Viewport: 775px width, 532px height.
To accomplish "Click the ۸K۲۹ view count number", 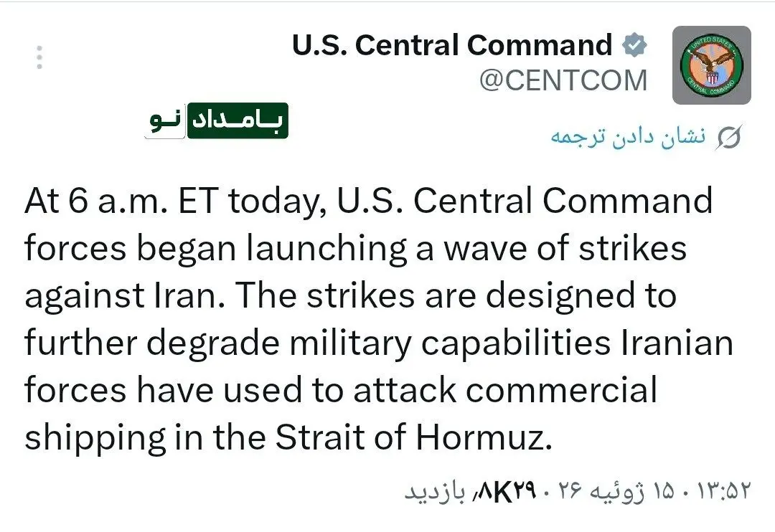I will pos(506,492).
